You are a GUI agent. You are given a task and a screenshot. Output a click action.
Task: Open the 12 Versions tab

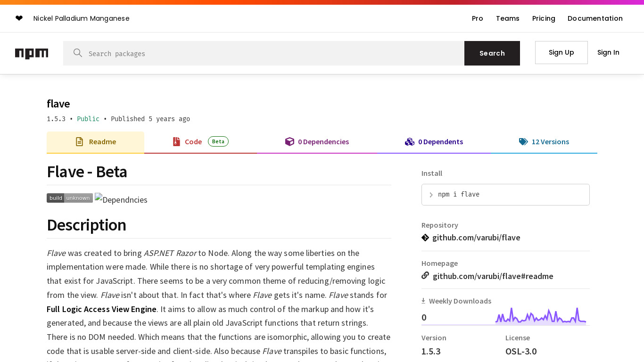(544, 142)
